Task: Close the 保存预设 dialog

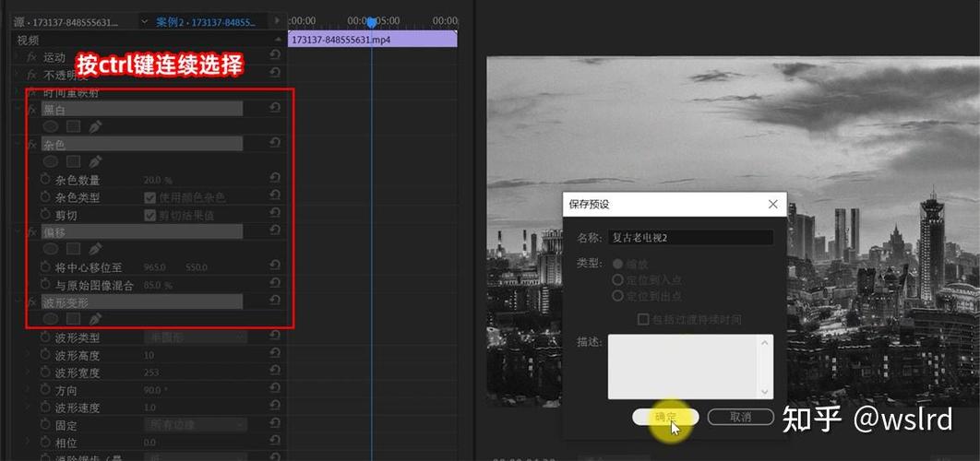Action: coord(773,205)
